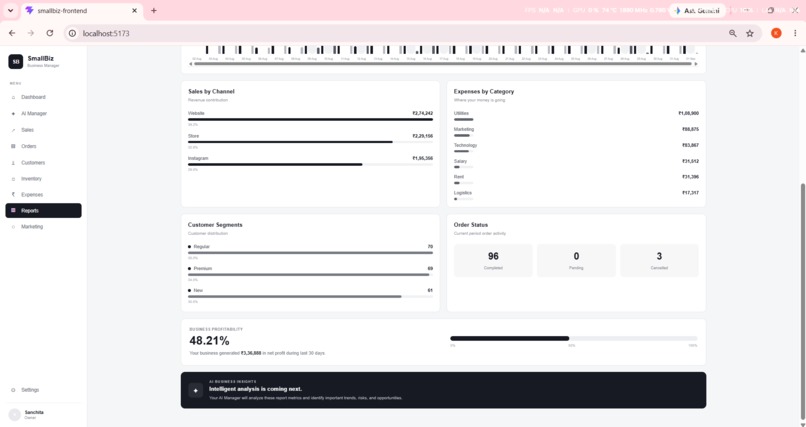This screenshot has height=427, width=806.
Task: Click the Sales trend icon
Action: [13, 130]
